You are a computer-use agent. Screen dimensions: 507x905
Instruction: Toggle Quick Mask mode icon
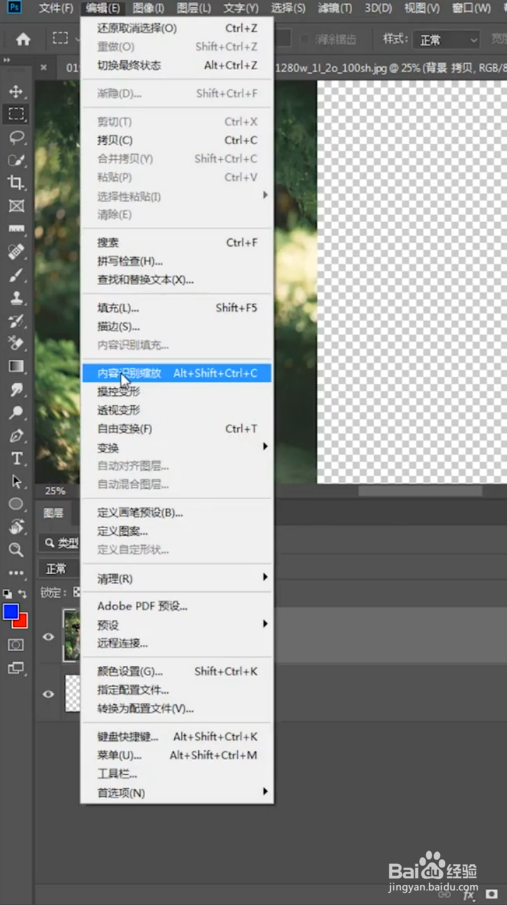(x=16, y=645)
